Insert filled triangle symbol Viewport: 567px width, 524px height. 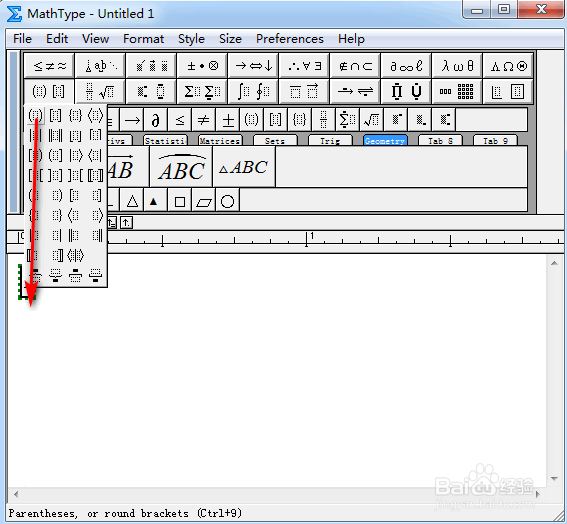(155, 201)
